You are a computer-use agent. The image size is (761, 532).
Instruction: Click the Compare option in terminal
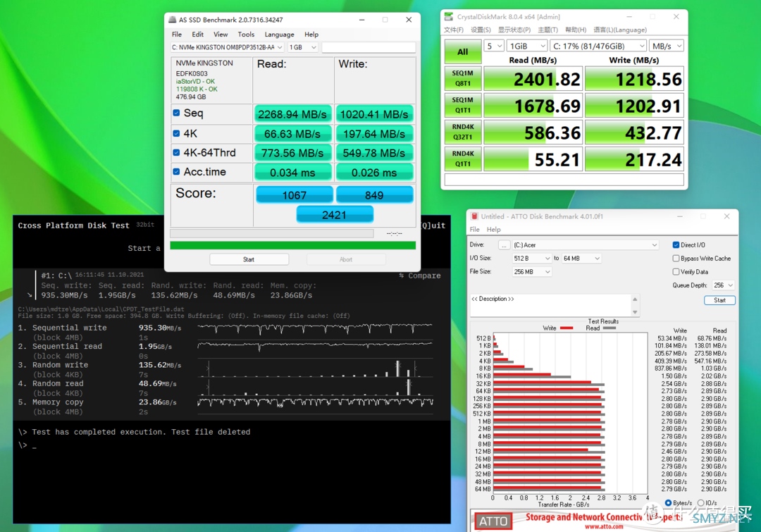[420, 276]
